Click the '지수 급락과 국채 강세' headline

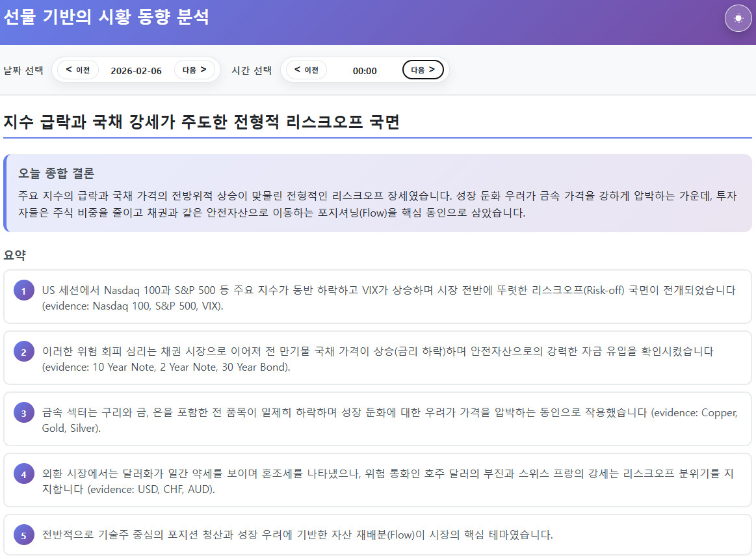[x=201, y=122]
